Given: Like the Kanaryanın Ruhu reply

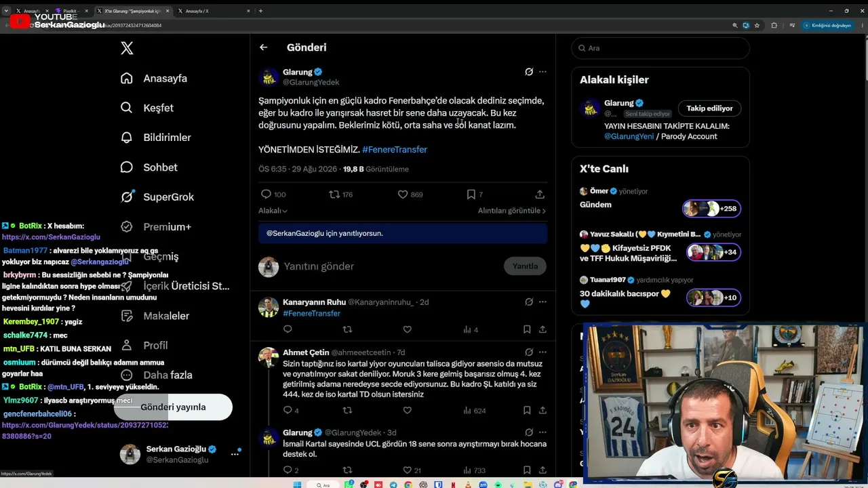Looking at the screenshot, I should [x=407, y=329].
